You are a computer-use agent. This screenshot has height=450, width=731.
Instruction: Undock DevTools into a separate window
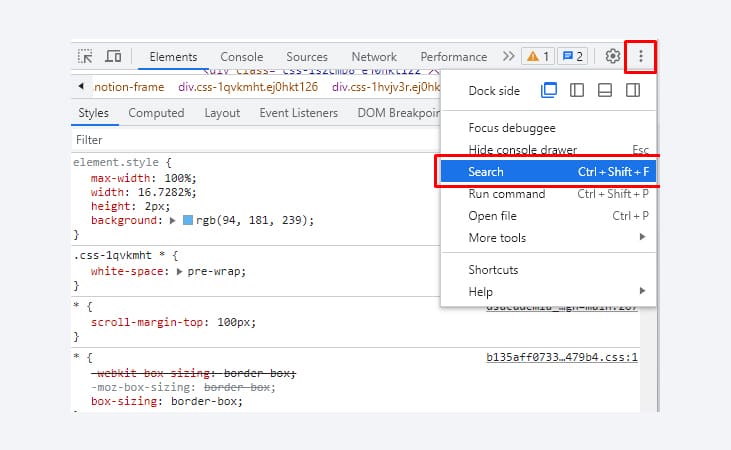549,90
